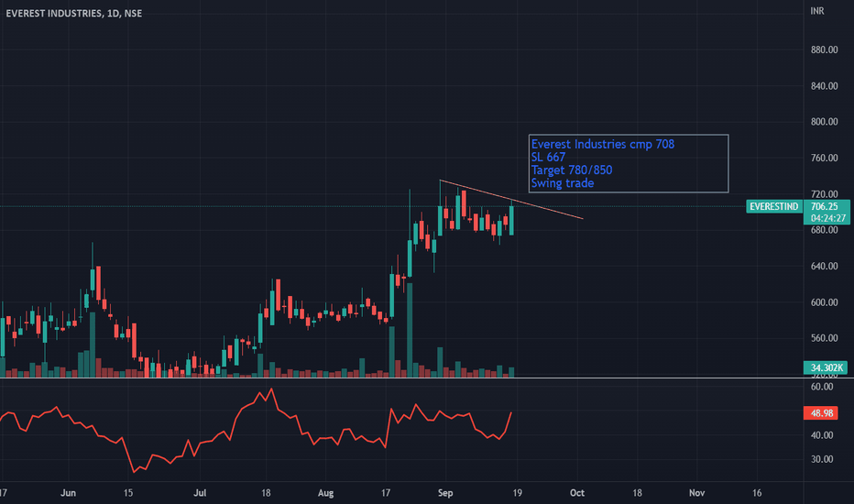Screen dimensions: 854x504
Task: Click the red RSI indicator line end point
Action: (511, 413)
